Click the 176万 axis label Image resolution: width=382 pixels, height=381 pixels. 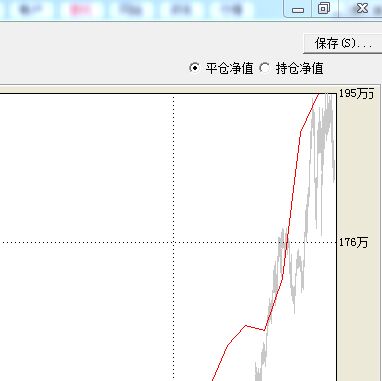click(x=353, y=242)
